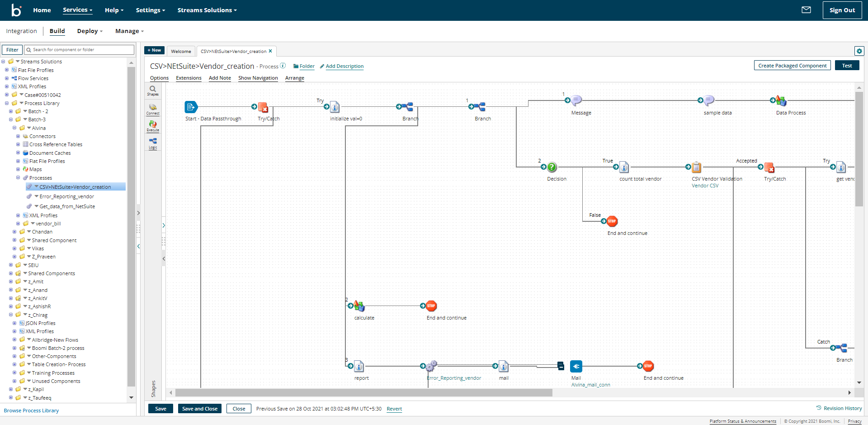Image resolution: width=868 pixels, height=425 pixels.
Task: Close the CSV>NEtSuite>Vendor_creation tab
Action: (x=270, y=51)
